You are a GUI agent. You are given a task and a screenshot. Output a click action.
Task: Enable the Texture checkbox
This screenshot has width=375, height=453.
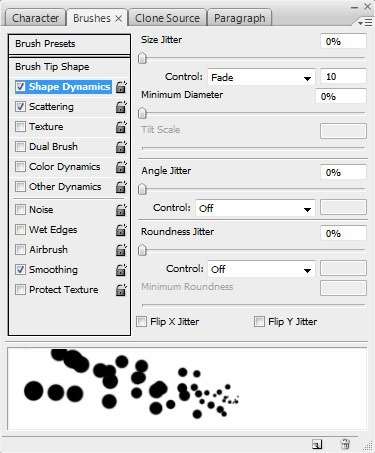tap(20, 127)
